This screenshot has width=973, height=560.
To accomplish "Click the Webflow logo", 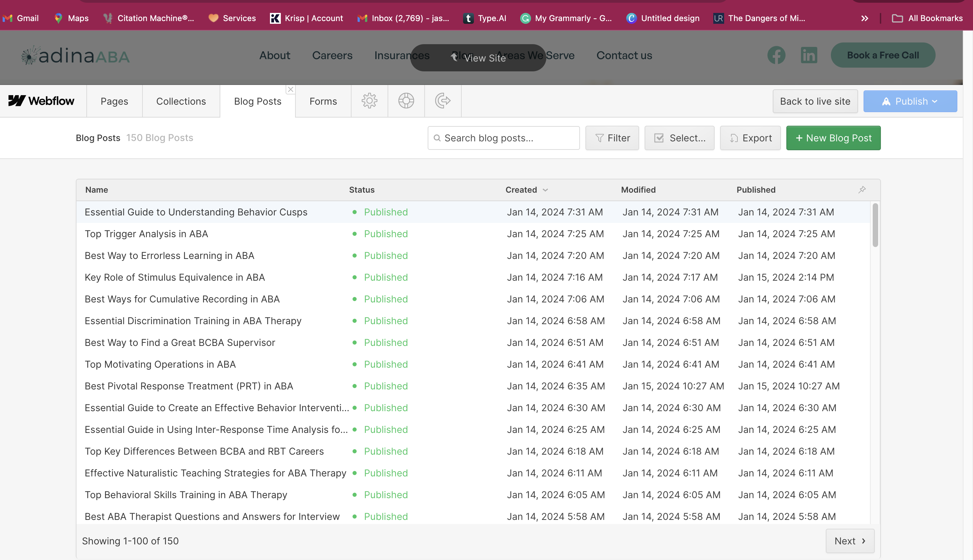I will point(41,101).
